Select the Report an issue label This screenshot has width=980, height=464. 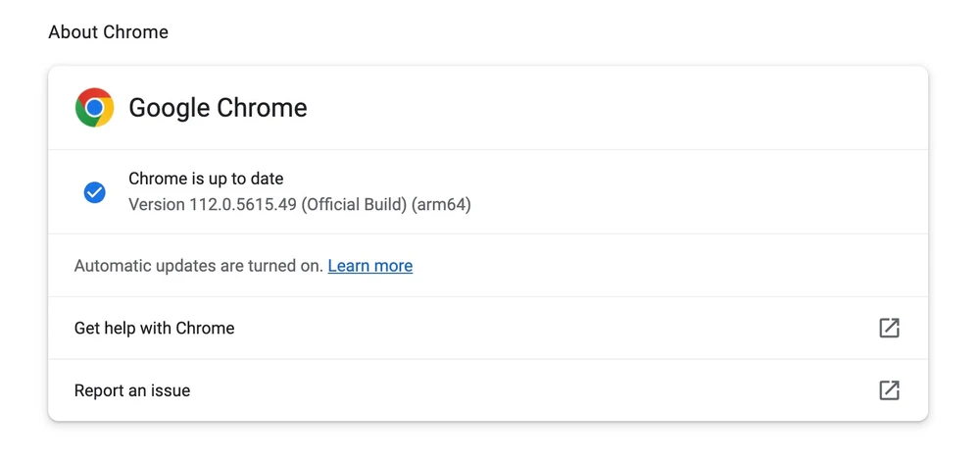click(x=132, y=390)
